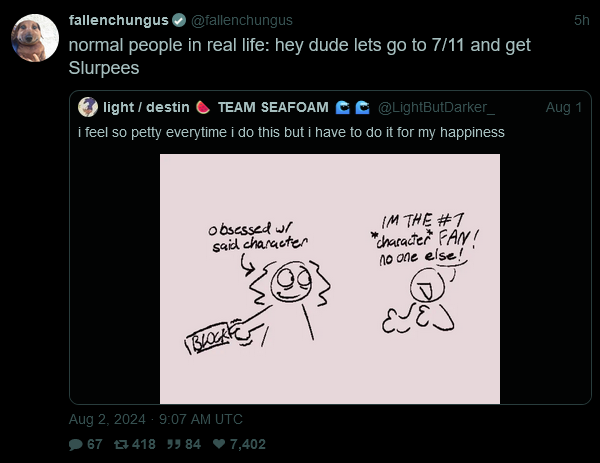Open the 5h timestamp link
This screenshot has width=600, height=463.
pyautogui.click(x=581, y=20)
